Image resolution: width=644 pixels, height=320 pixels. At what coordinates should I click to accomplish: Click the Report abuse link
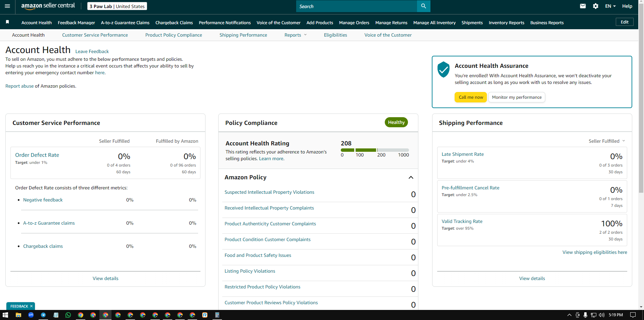click(x=19, y=86)
